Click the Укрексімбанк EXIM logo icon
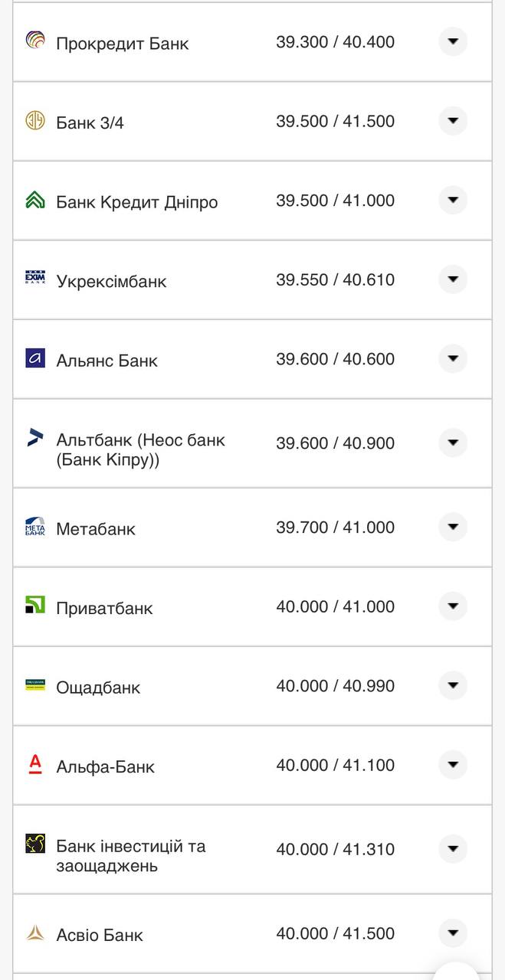 35,279
